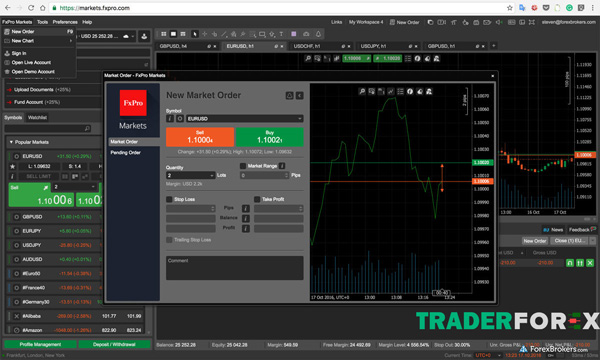Image resolution: width=600 pixels, height=360 pixels.
Task: Click the green close-position X icon in positions row
Action: pos(590,263)
